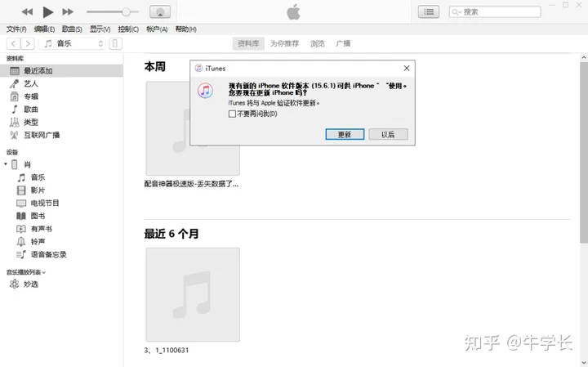
Task: Open the 文件(F) menu
Action: click(x=16, y=29)
